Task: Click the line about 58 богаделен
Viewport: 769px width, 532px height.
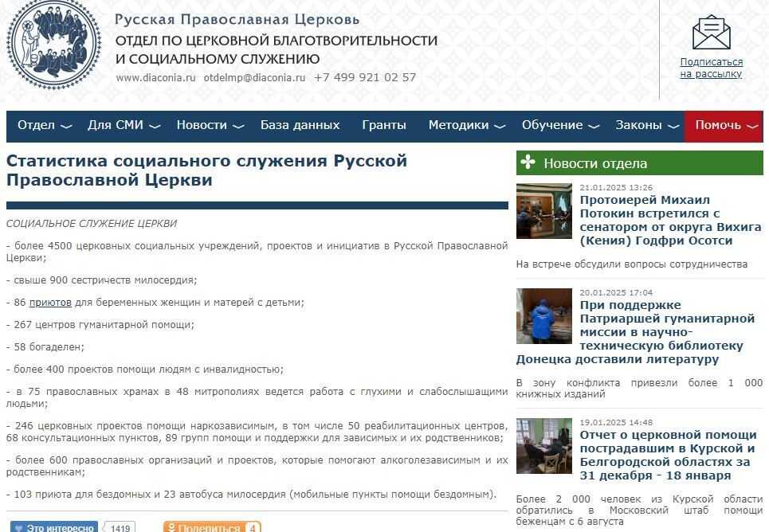Action: click(45, 347)
